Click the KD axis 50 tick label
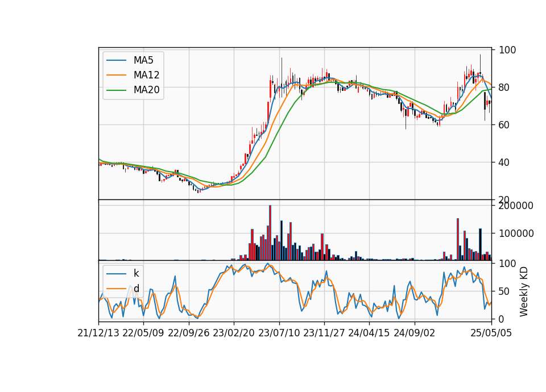This screenshot has height=392, width=546. coord(504,291)
